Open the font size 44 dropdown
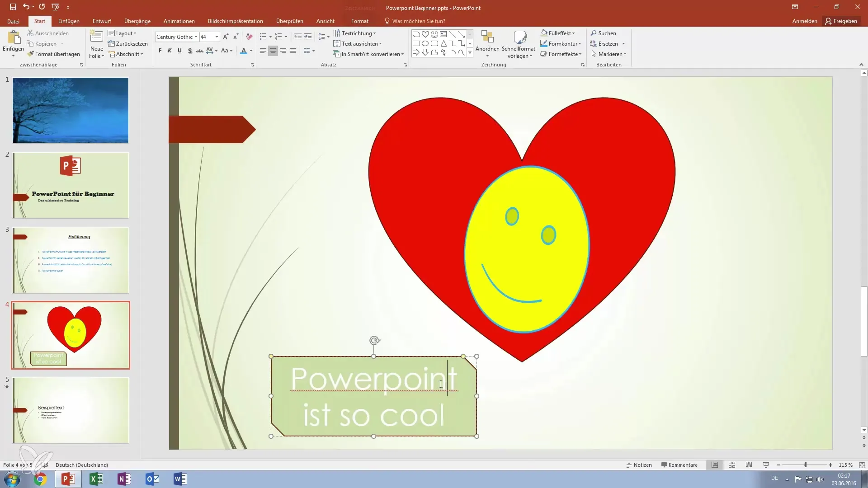Viewport: 868px width, 488px height. point(217,37)
